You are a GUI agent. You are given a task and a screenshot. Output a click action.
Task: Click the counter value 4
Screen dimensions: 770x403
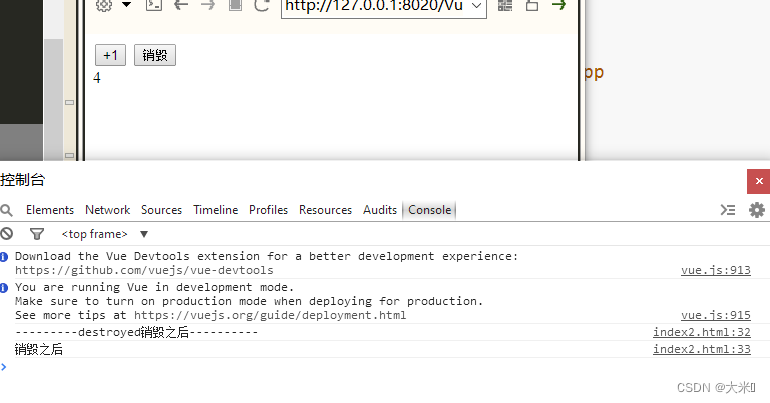click(97, 78)
